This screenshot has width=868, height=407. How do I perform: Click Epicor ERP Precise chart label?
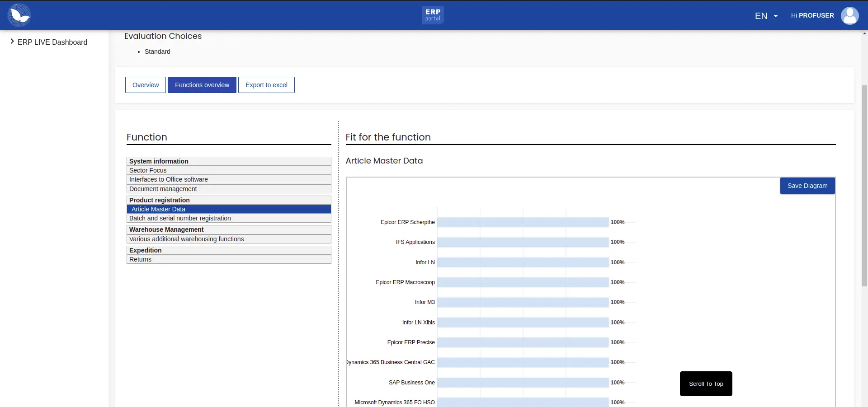click(x=410, y=342)
